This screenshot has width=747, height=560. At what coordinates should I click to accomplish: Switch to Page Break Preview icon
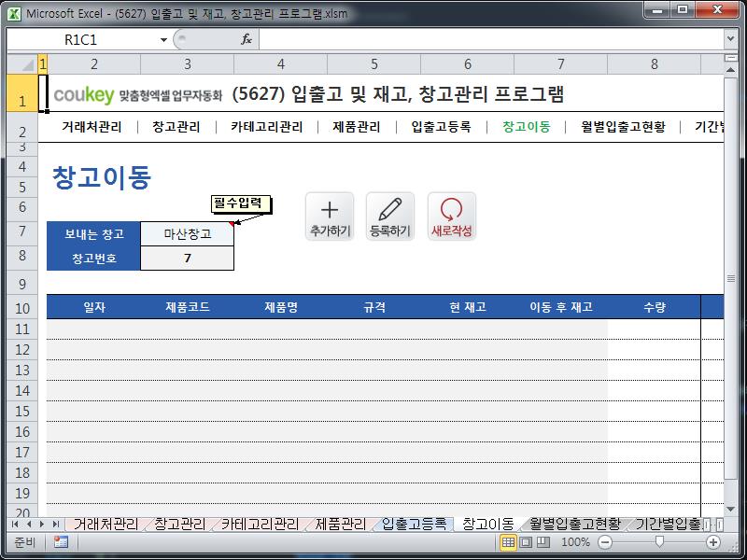point(543,542)
